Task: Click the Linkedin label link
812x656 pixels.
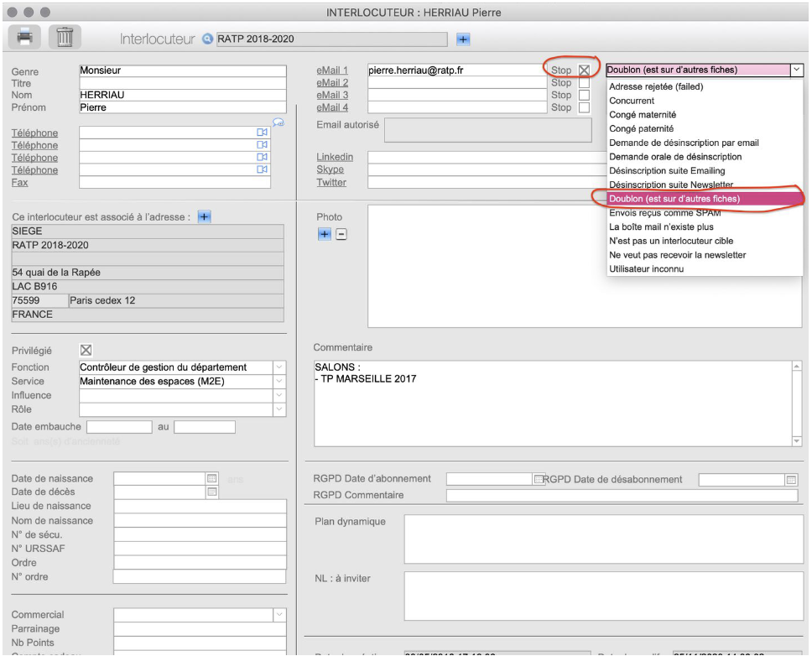Action: 334,157
